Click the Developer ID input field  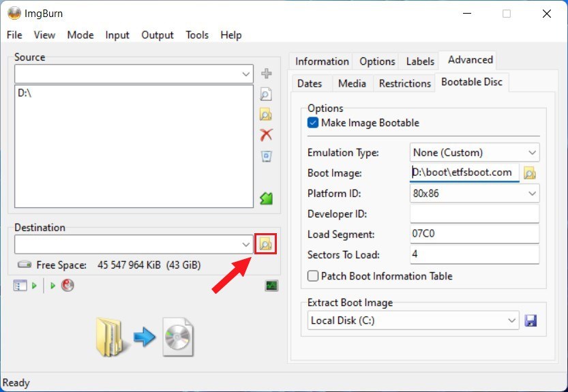coord(474,214)
